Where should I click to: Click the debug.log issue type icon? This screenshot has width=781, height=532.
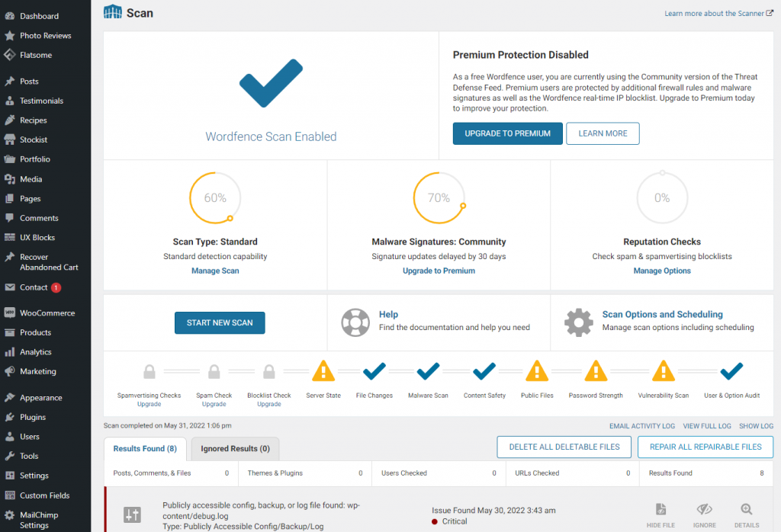[x=132, y=514]
